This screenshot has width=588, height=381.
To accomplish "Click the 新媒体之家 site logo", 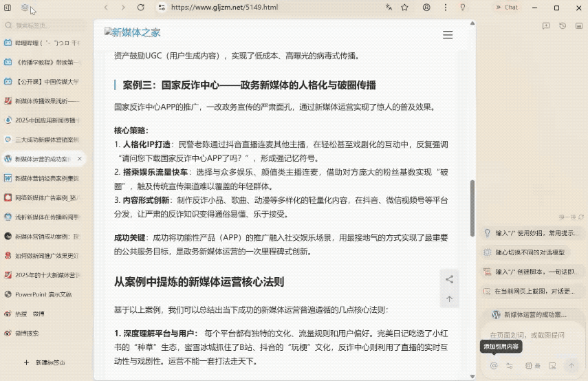I will click(x=133, y=32).
